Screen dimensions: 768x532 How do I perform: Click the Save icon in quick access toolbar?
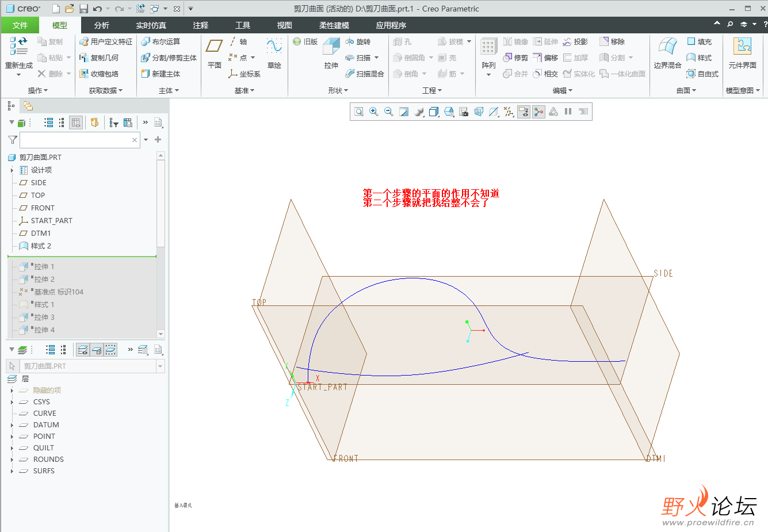(83, 9)
